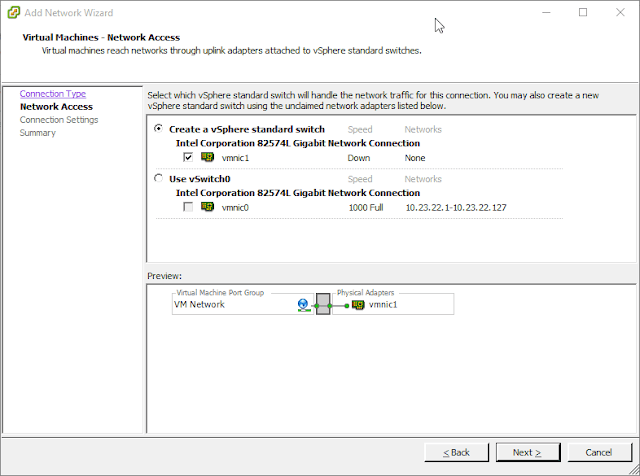
Task: Click the Intel Corporation heading under Create a vSphere standard switch
Action: (298, 143)
